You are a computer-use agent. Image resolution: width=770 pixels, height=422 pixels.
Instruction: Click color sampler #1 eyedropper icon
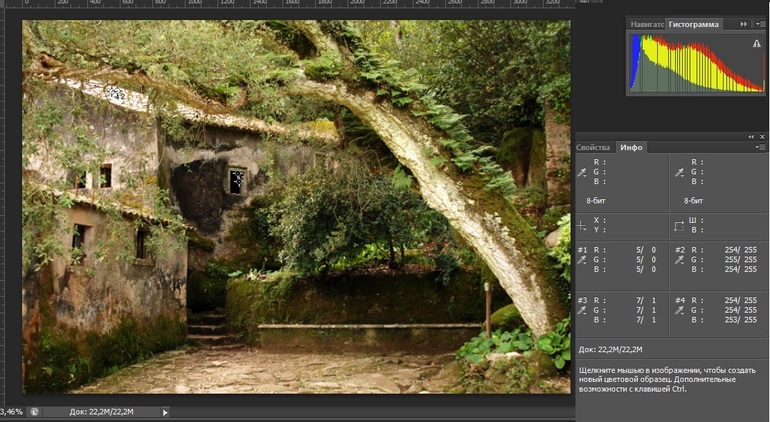582,261
